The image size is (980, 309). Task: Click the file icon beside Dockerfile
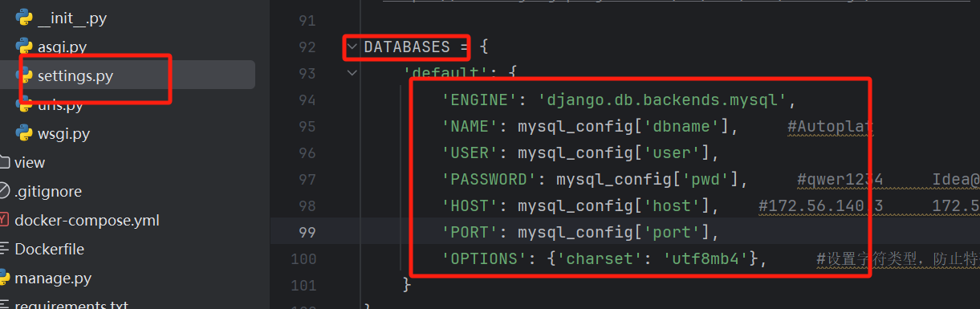[x=3, y=249]
